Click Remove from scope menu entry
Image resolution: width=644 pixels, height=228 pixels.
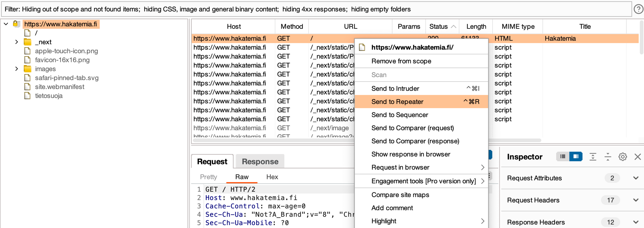tap(401, 61)
